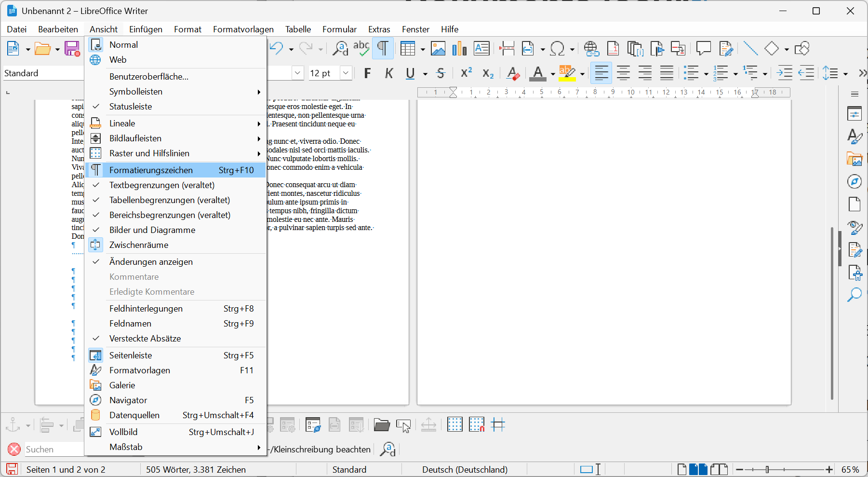Open the Einfügen menu
The image size is (868, 477).
pyautogui.click(x=146, y=29)
